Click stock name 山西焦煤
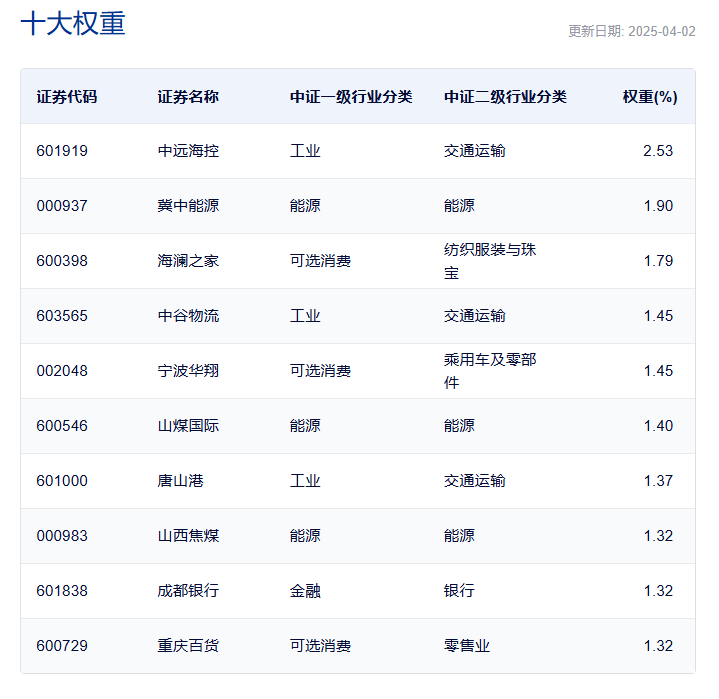The width and height of the screenshot is (719, 699). point(188,536)
